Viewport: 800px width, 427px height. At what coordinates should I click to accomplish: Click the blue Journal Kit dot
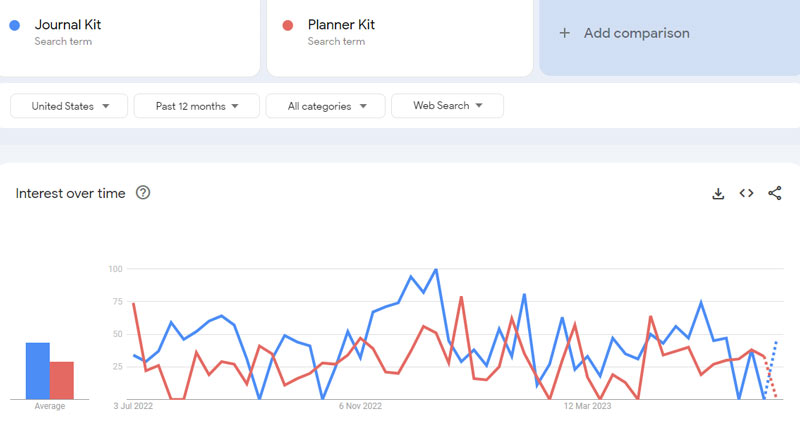15,25
